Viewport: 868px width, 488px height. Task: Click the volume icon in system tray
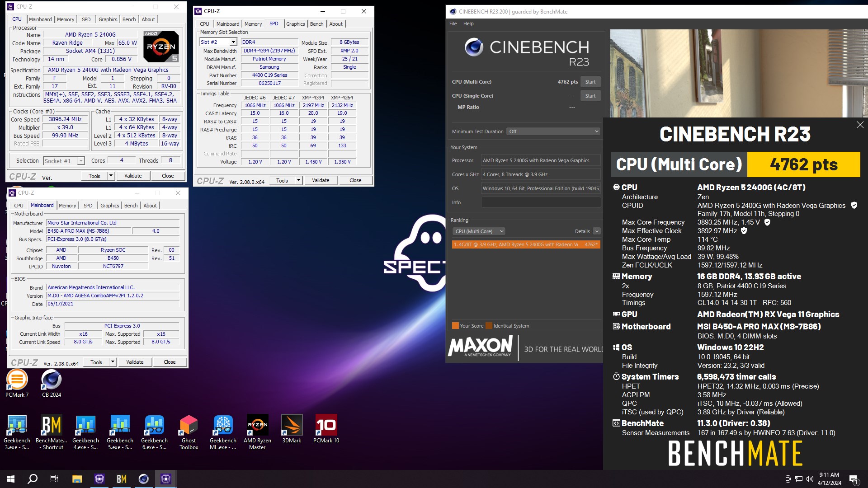coord(809,479)
